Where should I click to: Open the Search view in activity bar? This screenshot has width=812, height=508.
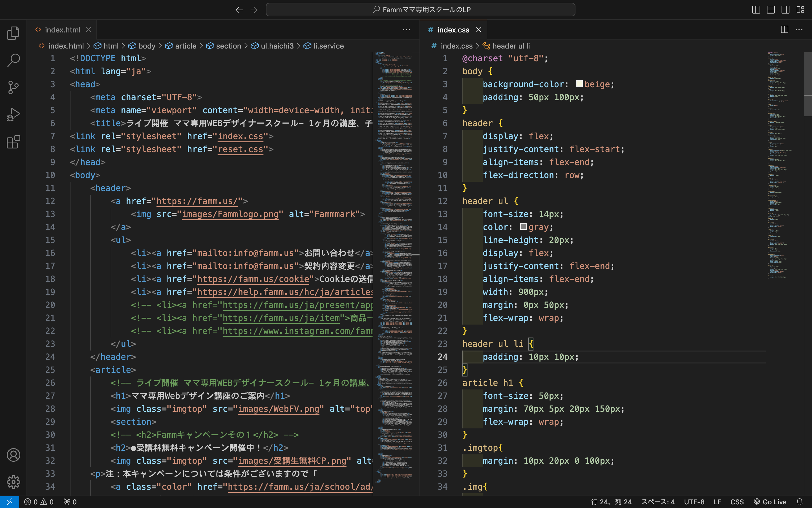pos(14,60)
